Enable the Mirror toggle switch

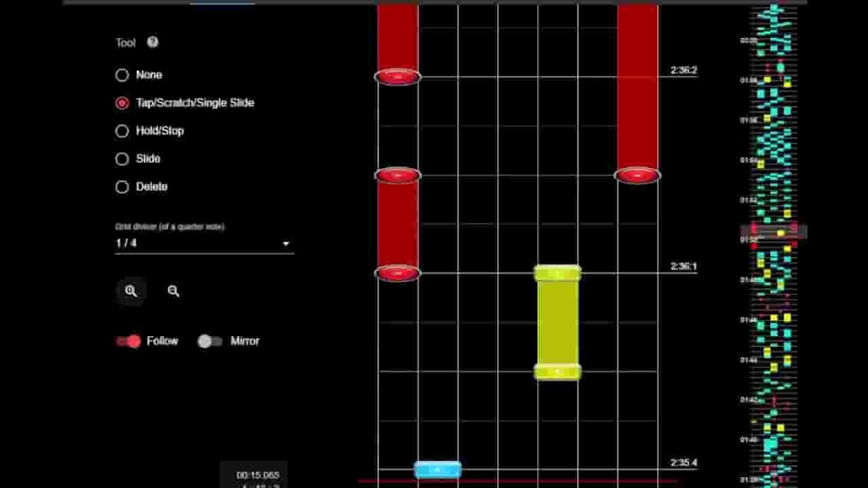point(210,341)
